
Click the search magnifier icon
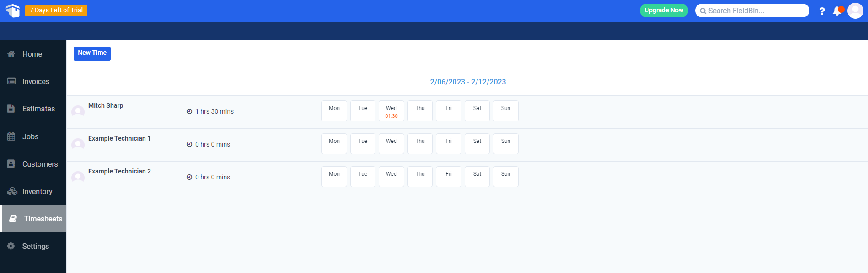tap(703, 11)
